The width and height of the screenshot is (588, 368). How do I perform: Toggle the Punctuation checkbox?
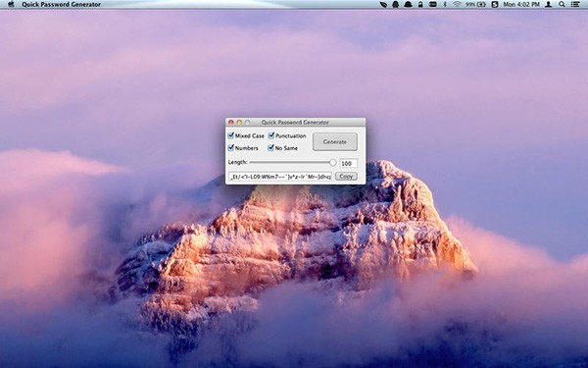tap(271, 135)
